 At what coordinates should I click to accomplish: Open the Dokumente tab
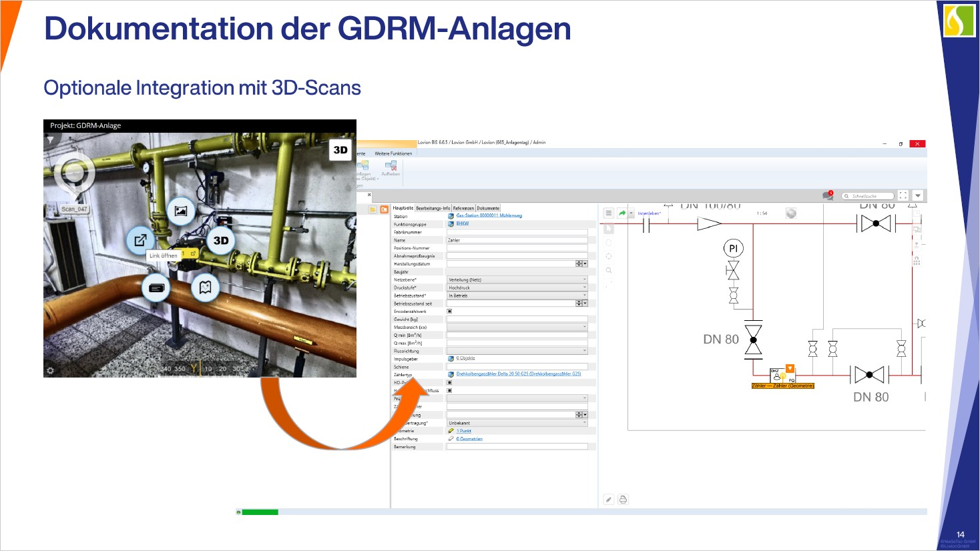click(x=488, y=208)
